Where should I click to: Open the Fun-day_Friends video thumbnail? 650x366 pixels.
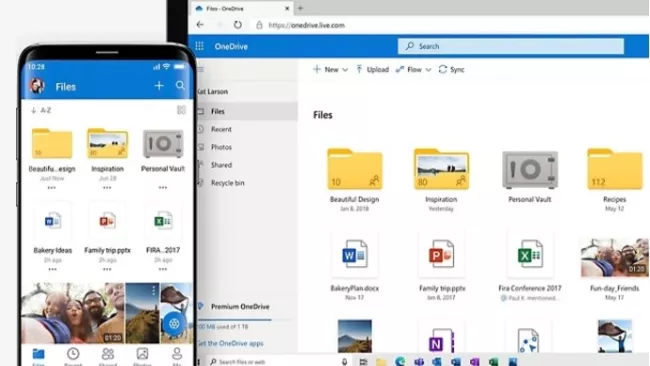(x=615, y=257)
